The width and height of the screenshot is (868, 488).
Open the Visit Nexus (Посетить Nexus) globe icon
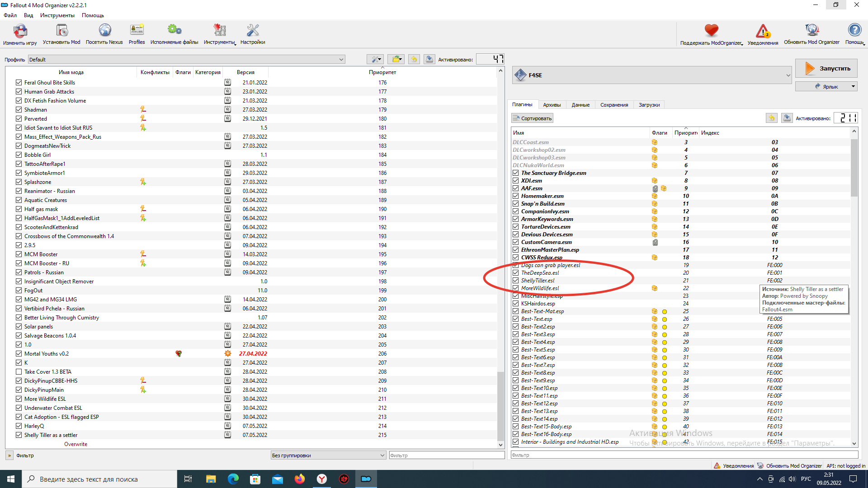(104, 31)
